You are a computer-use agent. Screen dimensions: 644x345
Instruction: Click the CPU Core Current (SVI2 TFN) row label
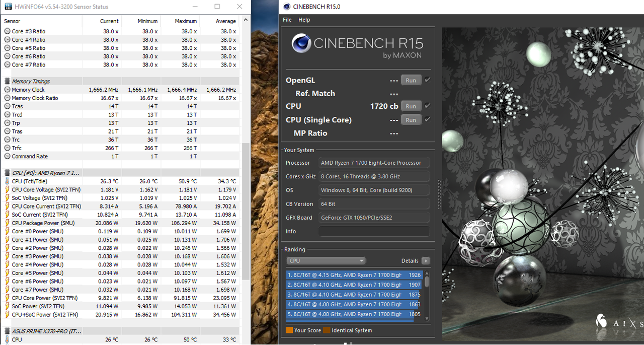point(46,206)
